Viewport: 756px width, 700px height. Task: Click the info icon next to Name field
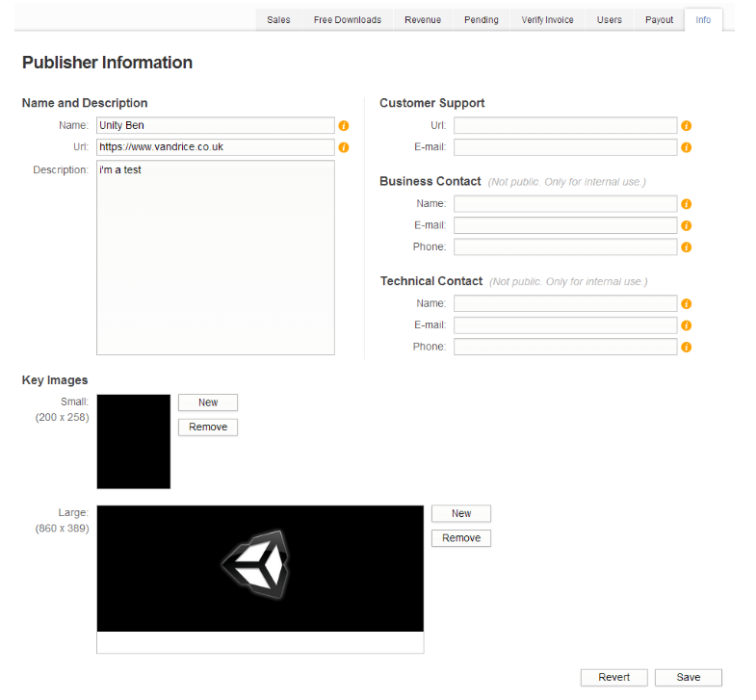pos(343,126)
